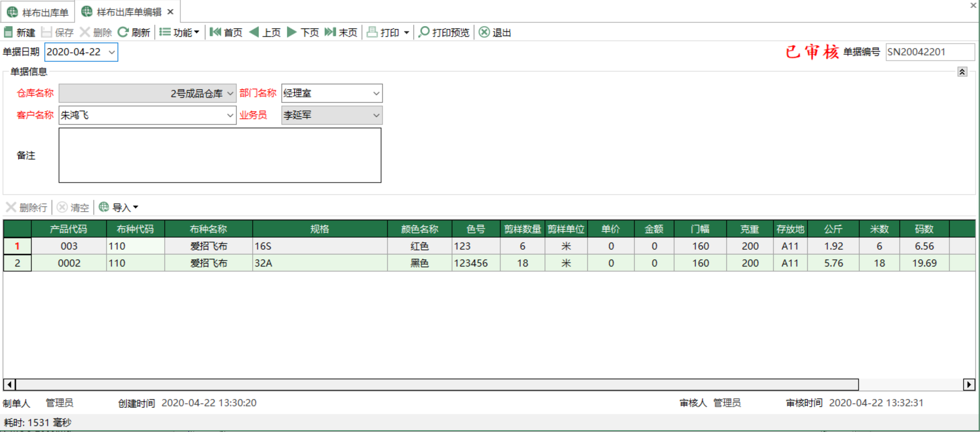The image size is (980, 432).
Task: Open 打印预览 print preview
Action: [x=444, y=32]
